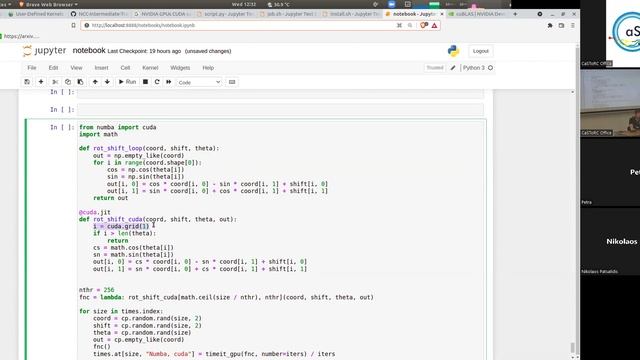Click the line 'i = cuda.grid(1)'
The image size is (640, 360).
(x=121, y=226)
